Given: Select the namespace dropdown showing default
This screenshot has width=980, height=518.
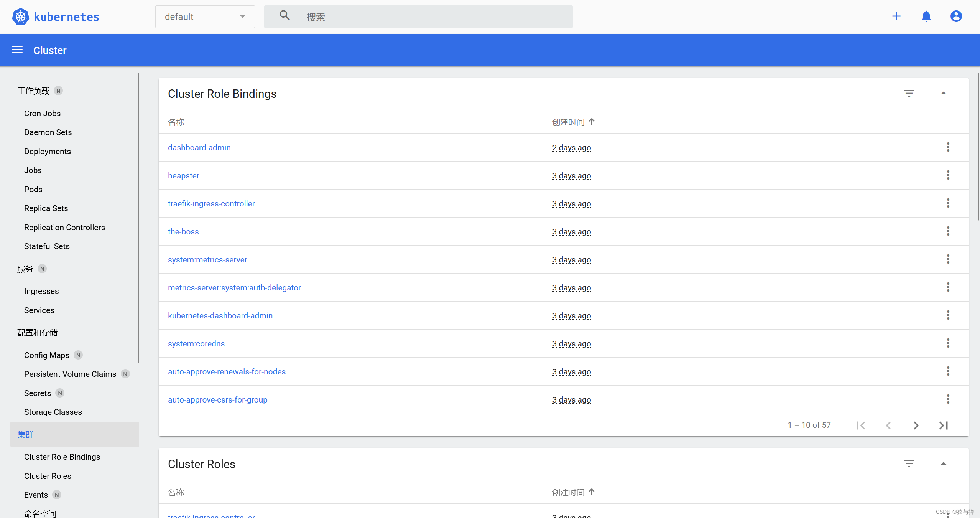Looking at the screenshot, I should tap(204, 16).
